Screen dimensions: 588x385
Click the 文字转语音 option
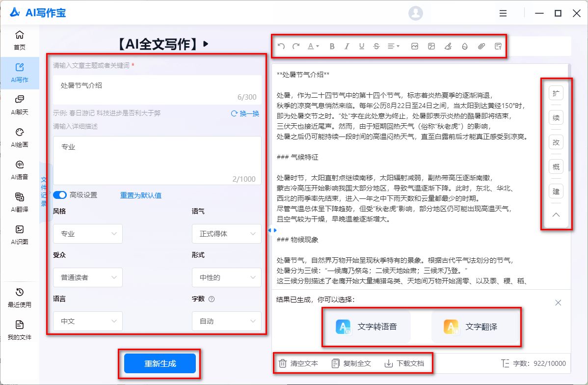tap(367, 327)
